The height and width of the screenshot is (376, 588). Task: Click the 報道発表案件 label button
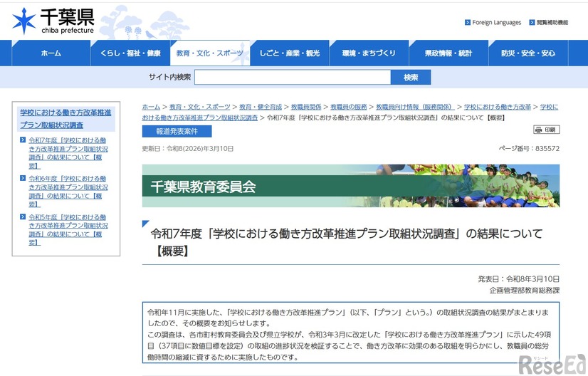(x=177, y=131)
